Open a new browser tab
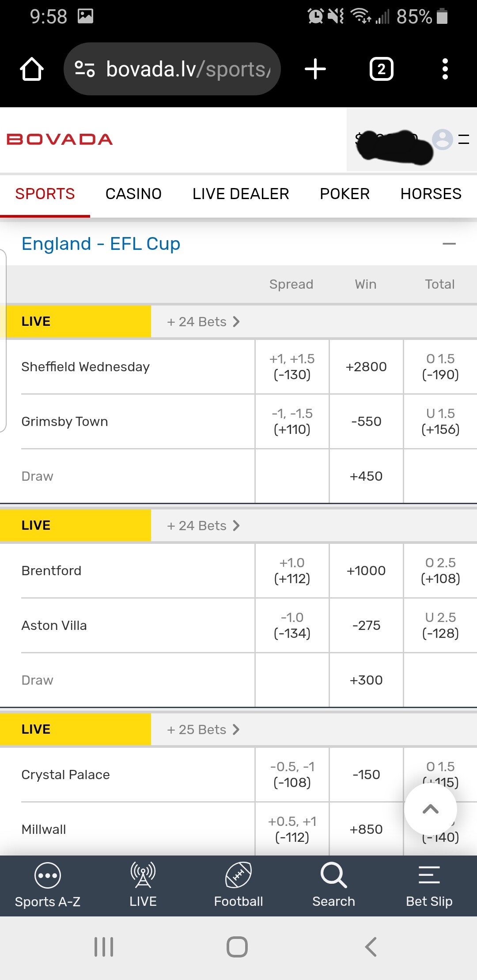The width and height of the screenshot is (477, 980). [315, 69]
